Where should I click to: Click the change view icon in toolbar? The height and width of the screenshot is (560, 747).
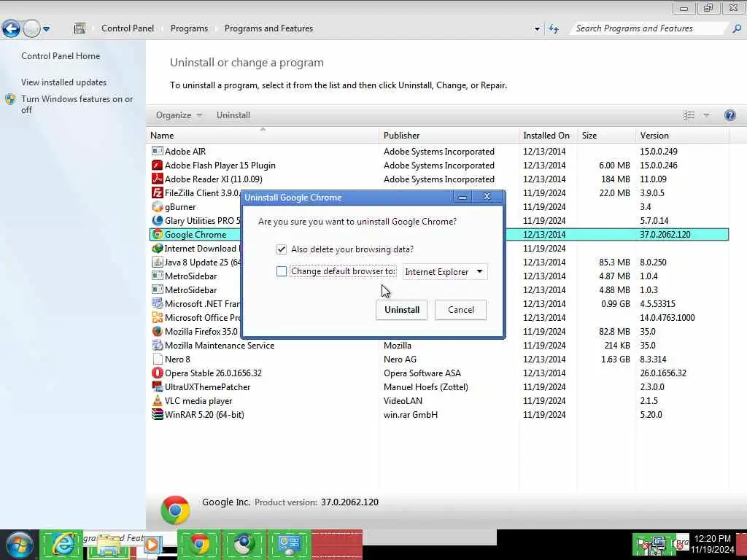click(x=689, y=115)
